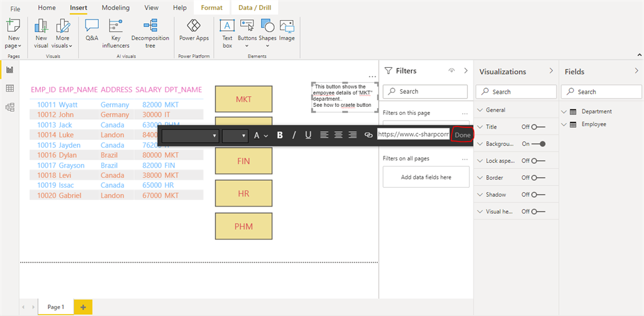Toggle the Title switch
The height and width of the screenshot is (316, 644).
538,128
